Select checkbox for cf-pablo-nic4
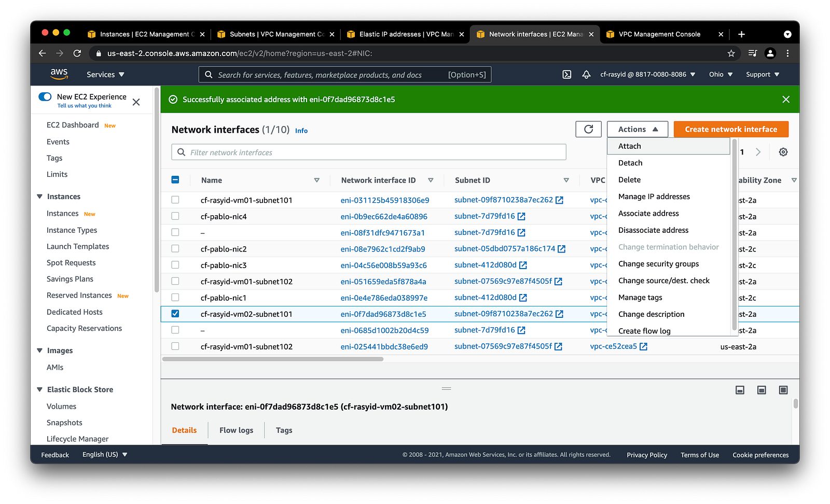Viewport: 830px width, 504px height. pyautogui.click(x=175, y=216)
